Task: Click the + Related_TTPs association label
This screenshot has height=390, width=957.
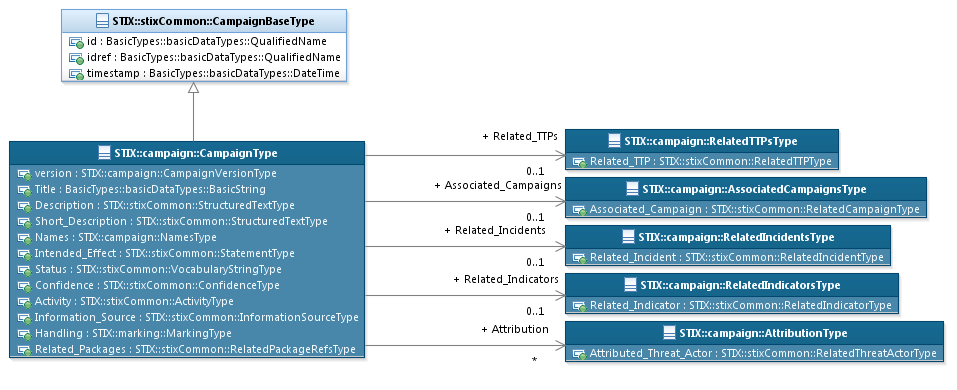Action: pyautogui.click(x=520, y=136)
